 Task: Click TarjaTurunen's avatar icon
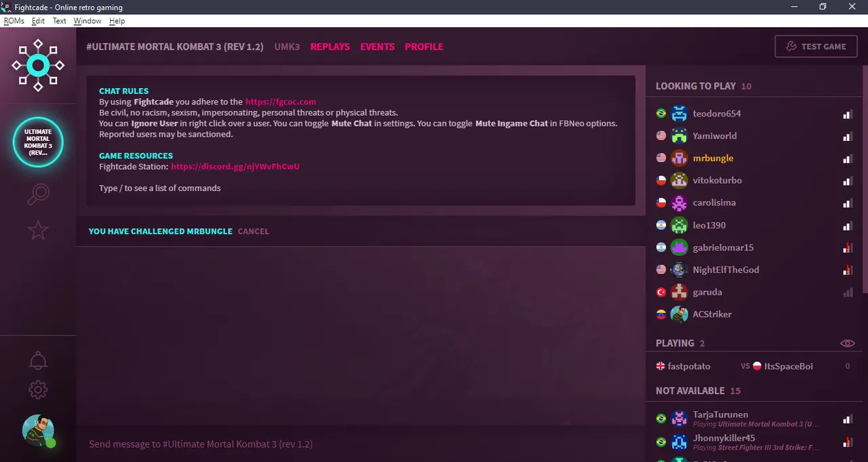(x=679, y=419)
